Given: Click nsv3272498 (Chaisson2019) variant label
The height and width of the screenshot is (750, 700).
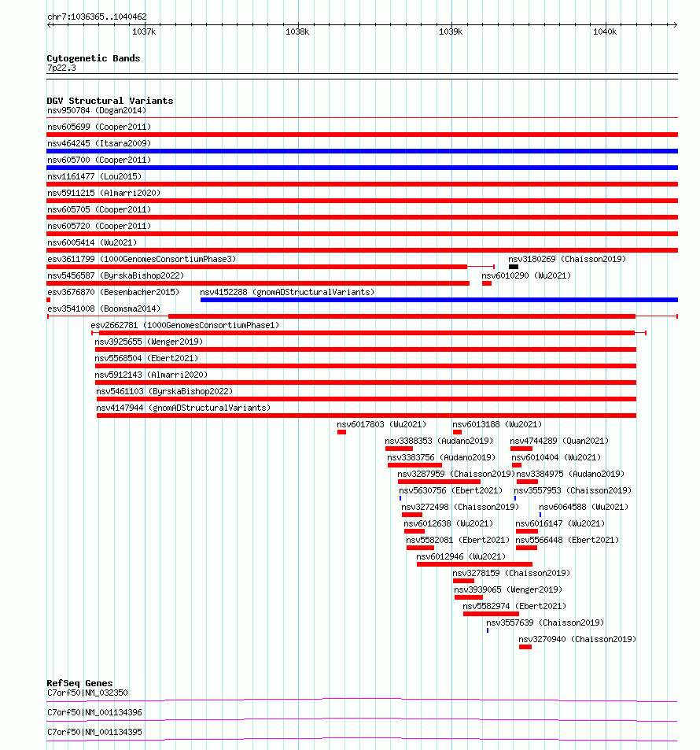Looking at the screenshot, I should coord(460,507).
